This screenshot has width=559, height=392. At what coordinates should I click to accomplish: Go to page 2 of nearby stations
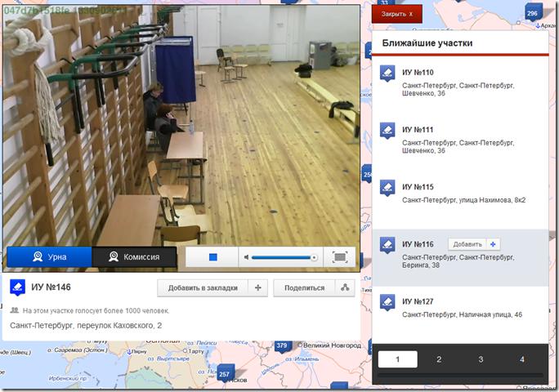pos(439,359)
